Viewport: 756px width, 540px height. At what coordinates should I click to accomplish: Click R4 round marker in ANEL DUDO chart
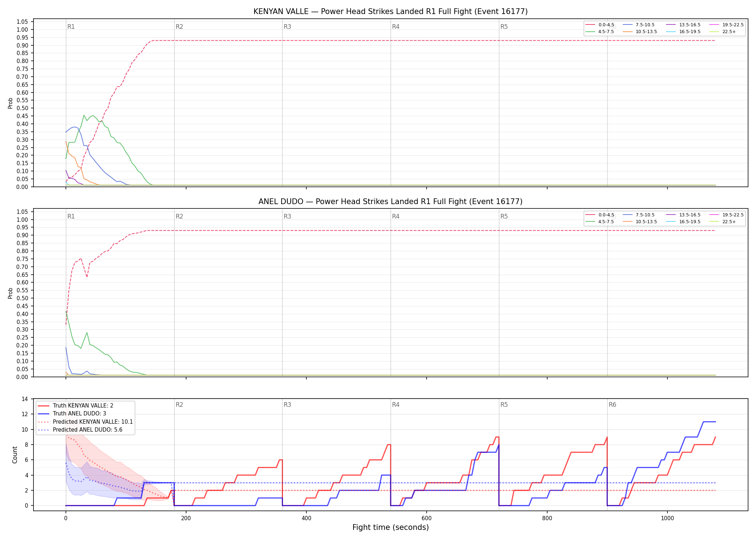pos(396,216)
